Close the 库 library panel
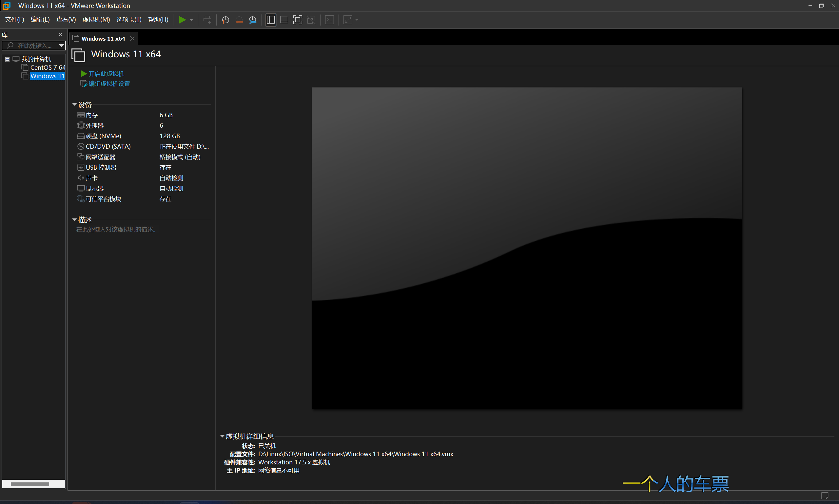This screenshot has height=504, width=839. pos(61,35)
